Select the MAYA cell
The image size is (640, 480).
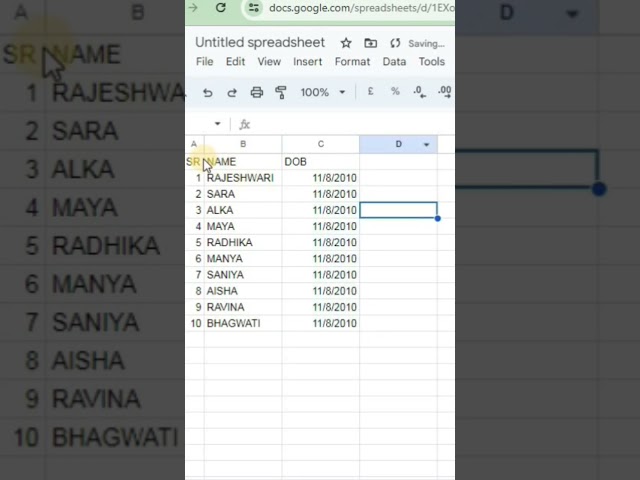click(x=243, y=226)
